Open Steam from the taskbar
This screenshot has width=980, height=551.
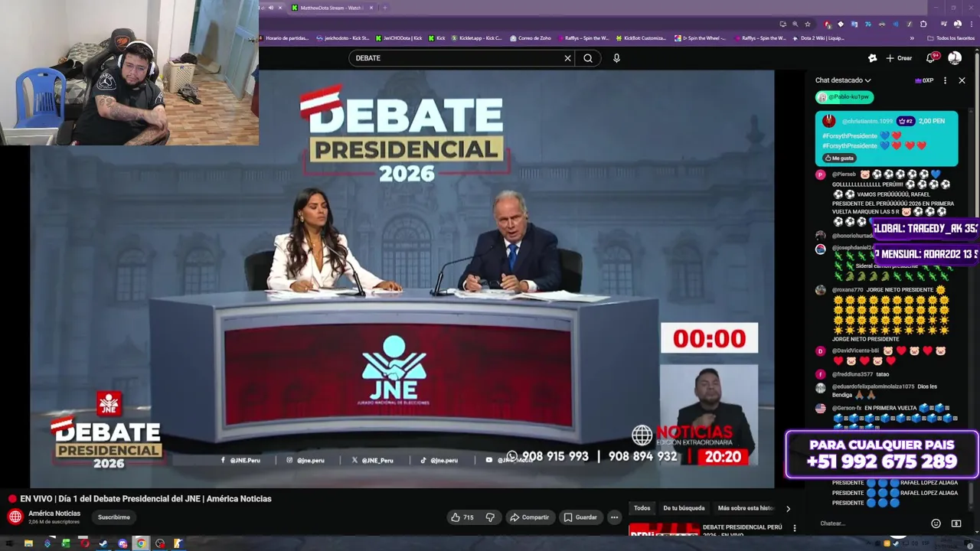click(x=103, y=544)
